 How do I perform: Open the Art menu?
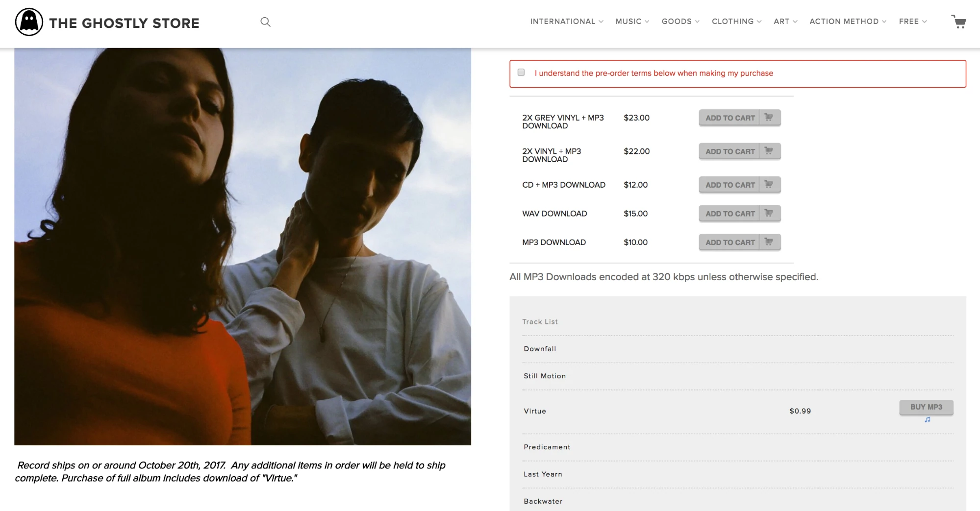click(x=785, y=22)
